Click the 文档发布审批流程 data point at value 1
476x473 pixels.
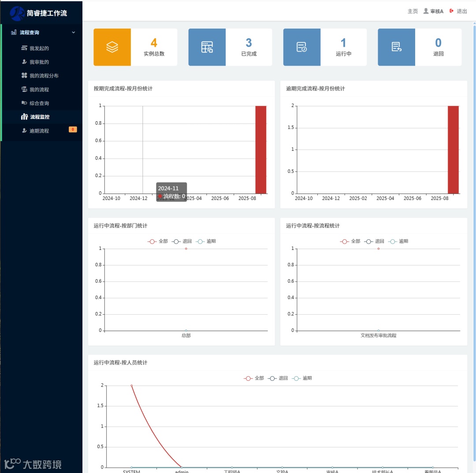(x=379, y=249)
